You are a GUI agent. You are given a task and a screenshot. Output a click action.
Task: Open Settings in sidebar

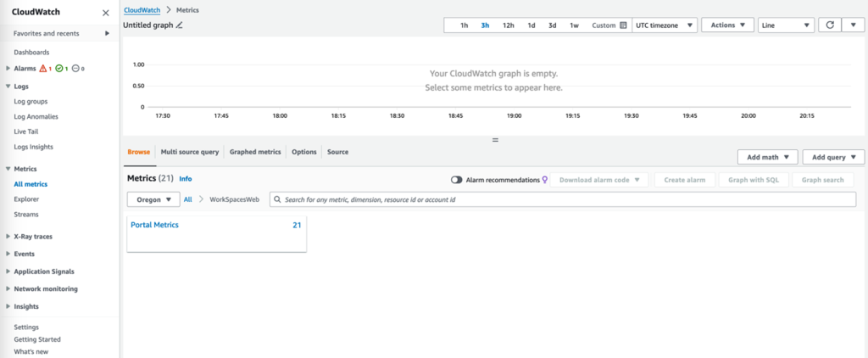[x=26, y=327]
